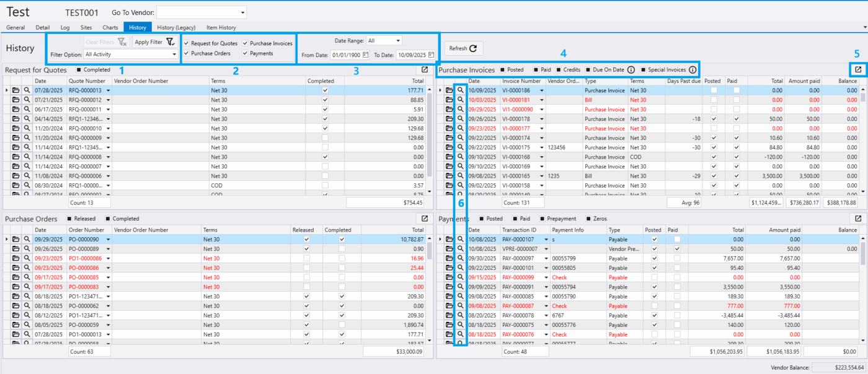Open the Item History tab

[221, 27]
